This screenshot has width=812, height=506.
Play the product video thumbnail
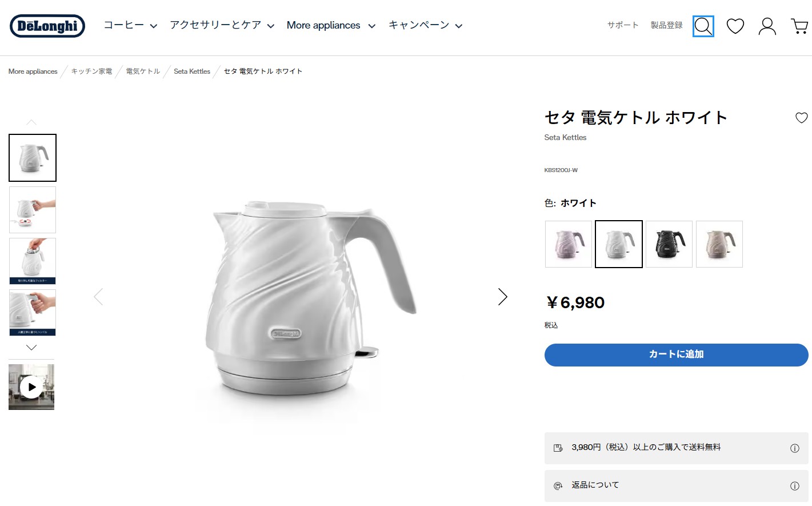click(31, 387)
